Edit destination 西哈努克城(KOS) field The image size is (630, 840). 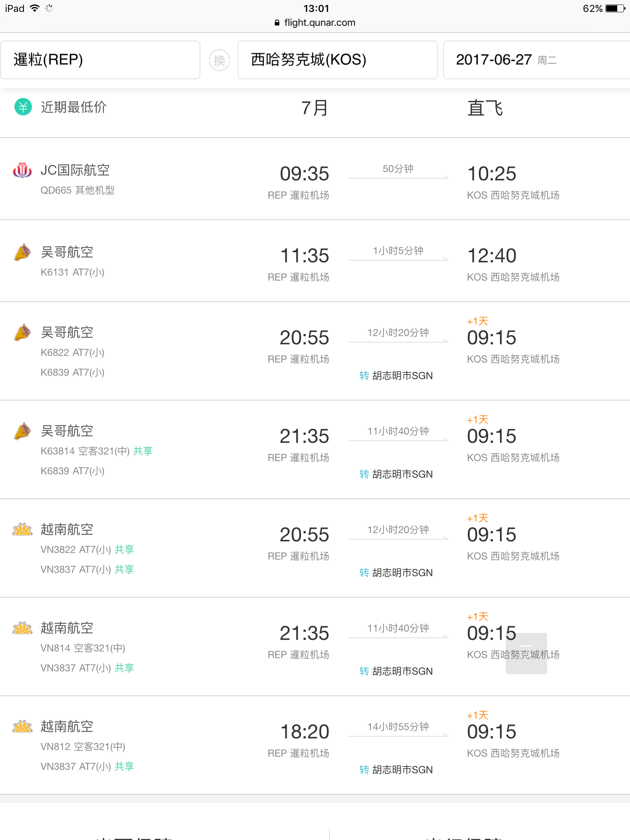point(338,60)
